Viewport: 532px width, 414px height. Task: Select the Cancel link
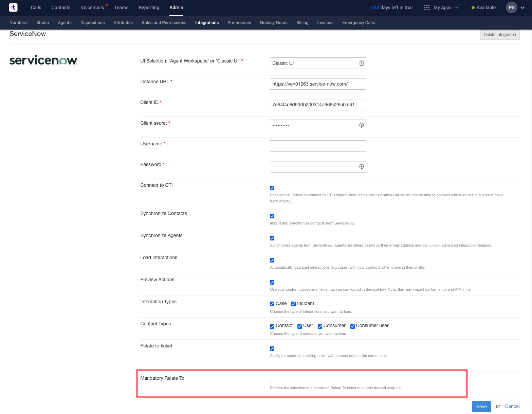click(512, 406)
